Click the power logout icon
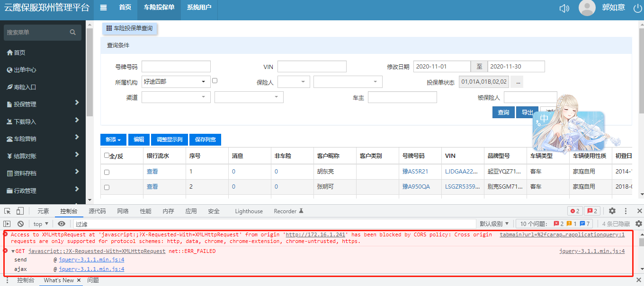 point(637,8)
